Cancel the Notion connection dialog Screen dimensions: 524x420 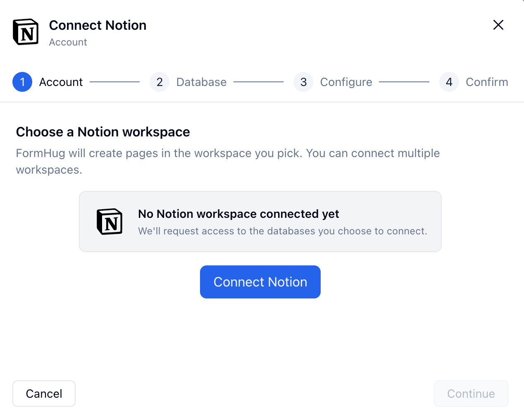pos(44,394)
